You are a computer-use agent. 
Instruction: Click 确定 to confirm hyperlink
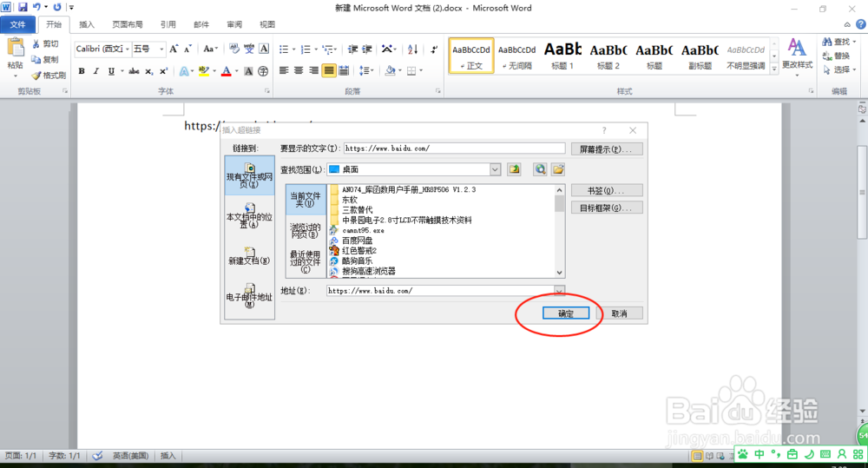click(566, 313)
